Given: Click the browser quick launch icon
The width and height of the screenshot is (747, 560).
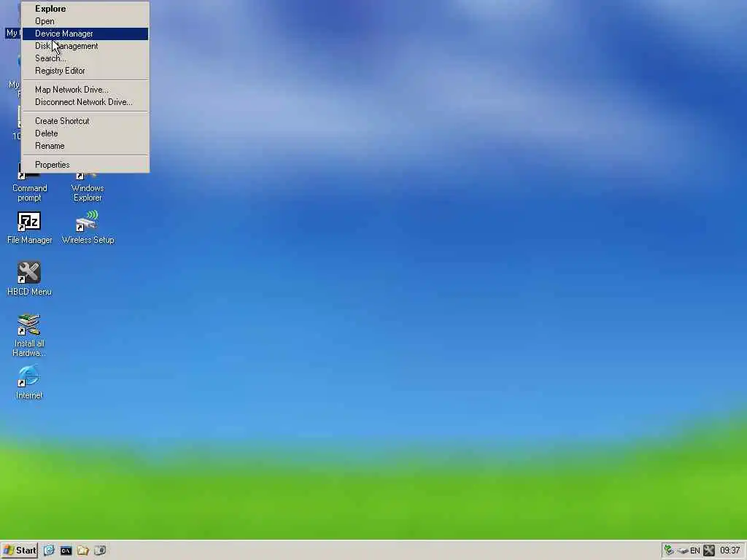Looking at the screenshot, I should click(49, 551).
